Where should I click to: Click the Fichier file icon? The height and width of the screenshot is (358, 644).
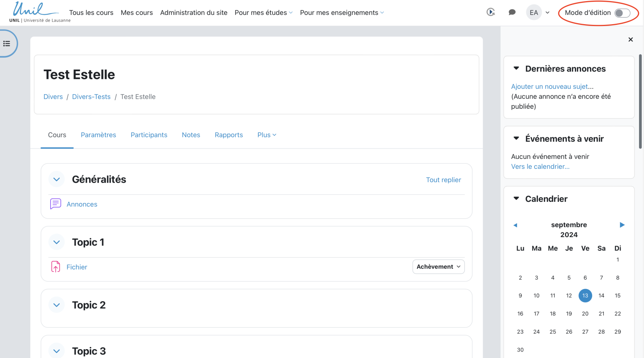point(56,267)
